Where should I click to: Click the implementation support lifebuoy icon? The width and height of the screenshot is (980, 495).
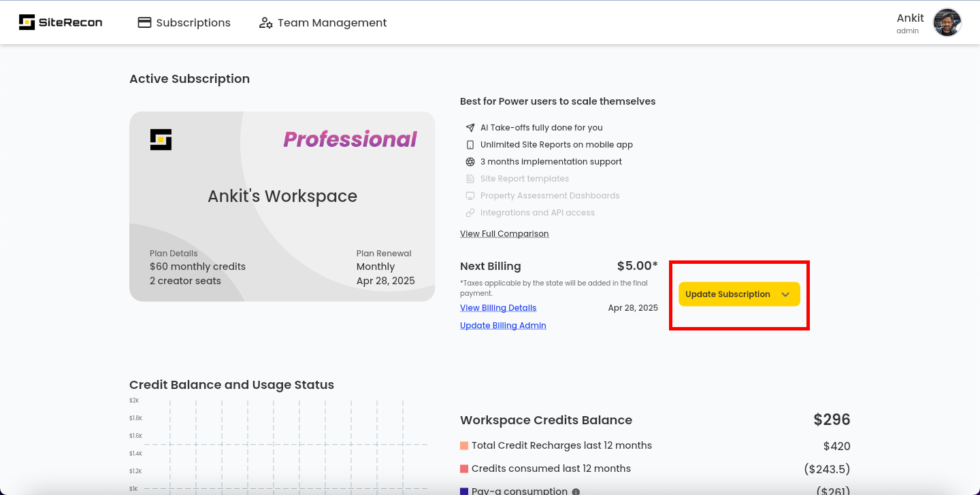tap(470, 162)
